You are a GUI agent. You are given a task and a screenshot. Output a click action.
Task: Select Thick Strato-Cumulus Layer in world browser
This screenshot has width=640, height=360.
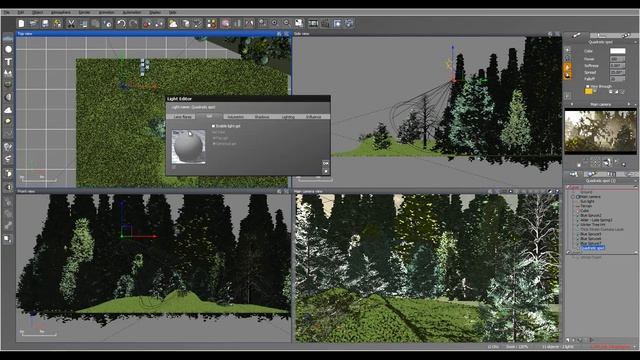tap(602, 229)
